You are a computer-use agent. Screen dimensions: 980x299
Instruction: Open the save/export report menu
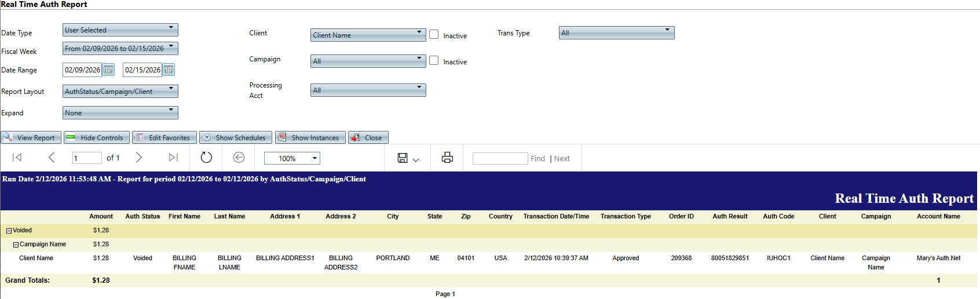408,158
